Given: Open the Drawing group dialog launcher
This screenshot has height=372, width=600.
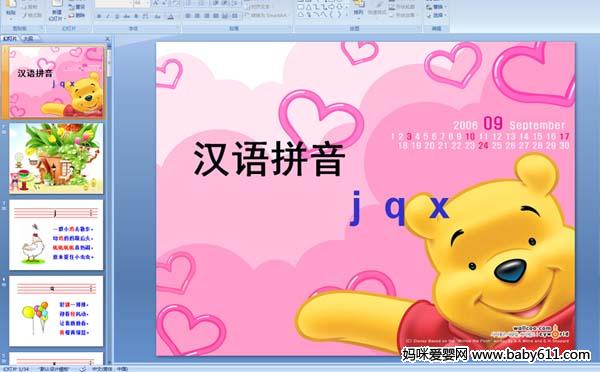Looking at the screenshot, I should click(x=419, y=28).
